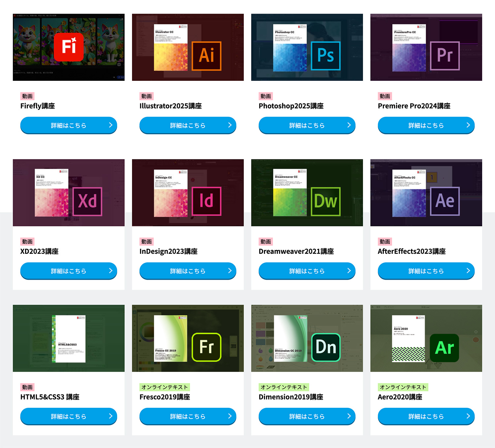This screenshot has height=448, width=495.
Task: Open details button for Premiere Pro2024講座
Action: click(x=426, y=125)
